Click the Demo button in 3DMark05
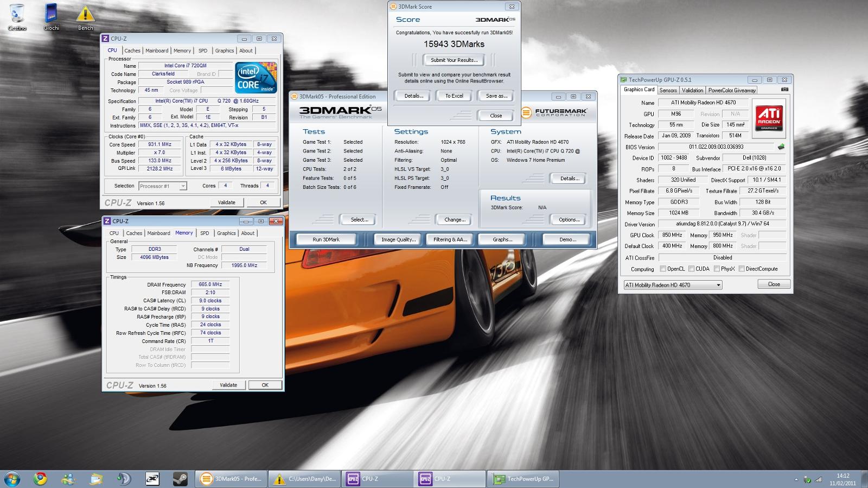 click(567, 239)
